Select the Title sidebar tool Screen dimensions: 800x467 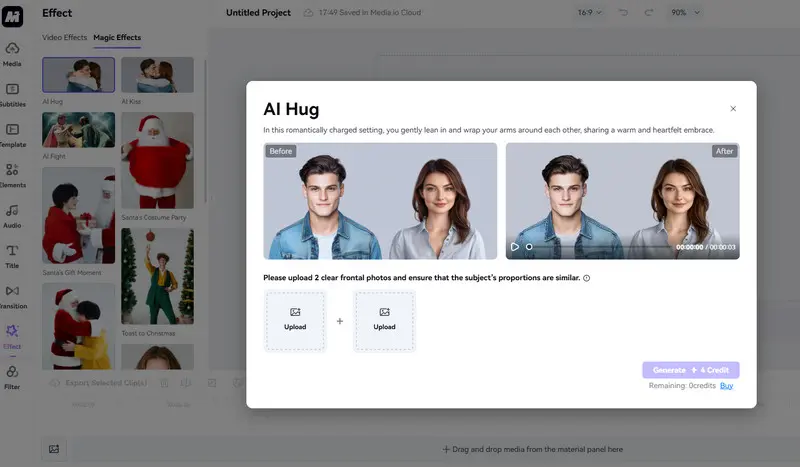click(x=13, y=256)
